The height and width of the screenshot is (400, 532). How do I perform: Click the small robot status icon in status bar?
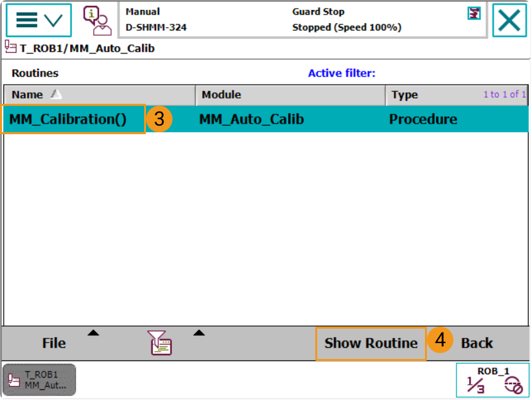474,14
